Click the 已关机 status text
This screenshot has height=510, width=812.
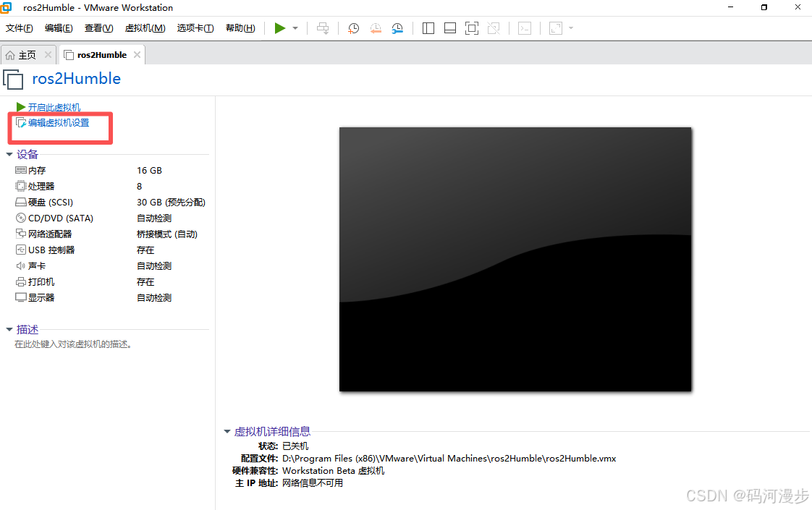point(295,446)
